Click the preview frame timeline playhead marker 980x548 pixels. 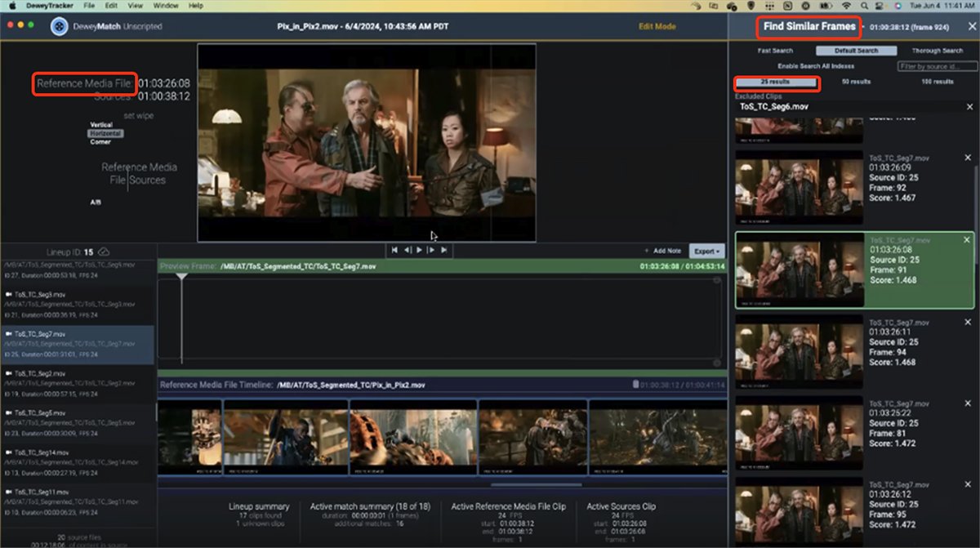(x=181, y=278)
